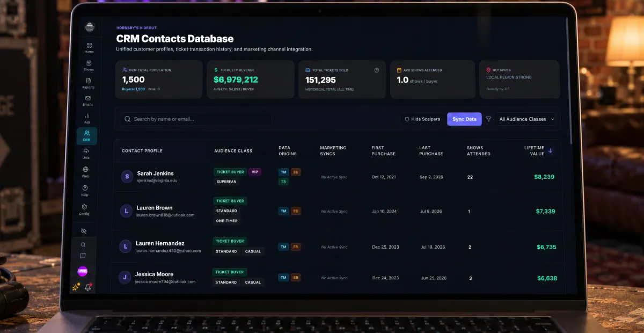The image size is (644, 333).
Task: Open the notifications bell icon
Action: click(88, 287)
